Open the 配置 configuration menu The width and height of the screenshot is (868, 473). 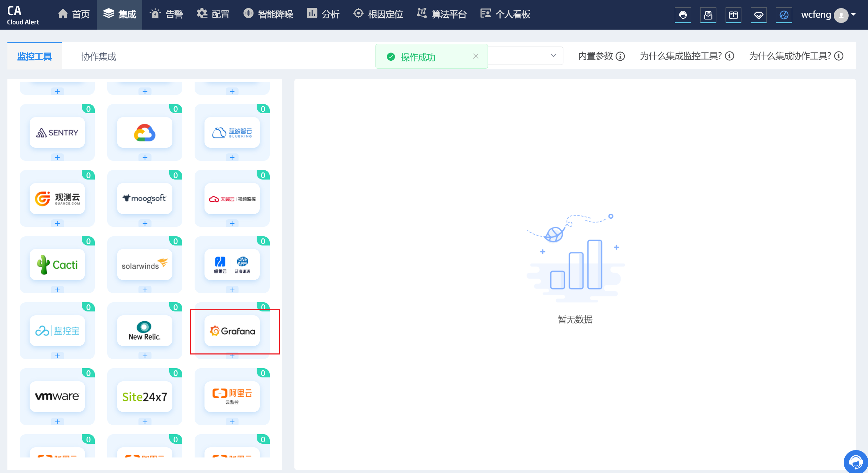[213, 14]
